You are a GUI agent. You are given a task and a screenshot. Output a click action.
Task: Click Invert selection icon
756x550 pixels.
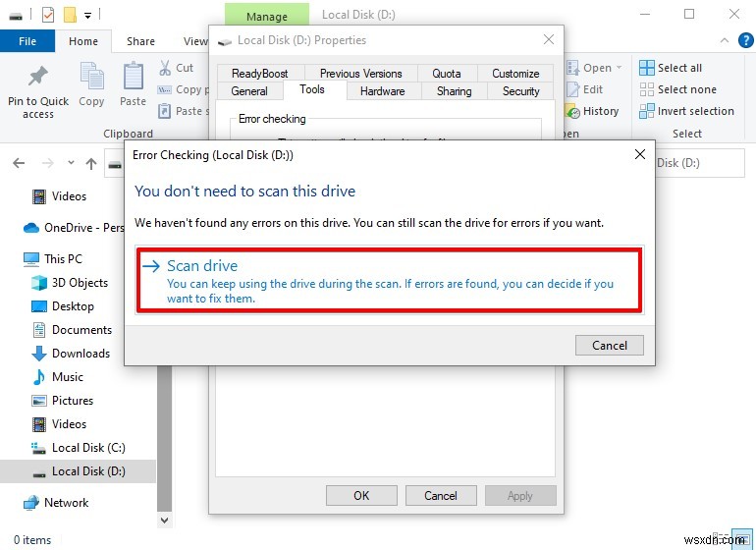pos(647,111)
